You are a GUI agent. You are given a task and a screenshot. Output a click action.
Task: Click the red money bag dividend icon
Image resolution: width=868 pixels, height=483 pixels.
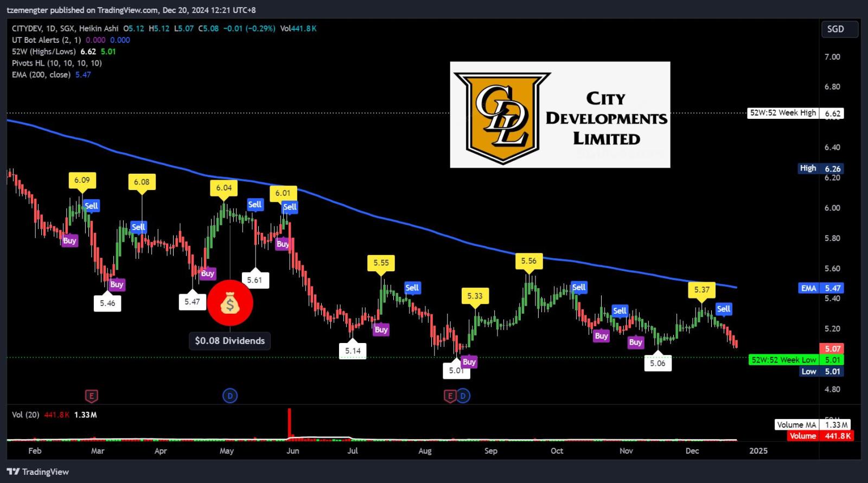click(x=230, y=303)
